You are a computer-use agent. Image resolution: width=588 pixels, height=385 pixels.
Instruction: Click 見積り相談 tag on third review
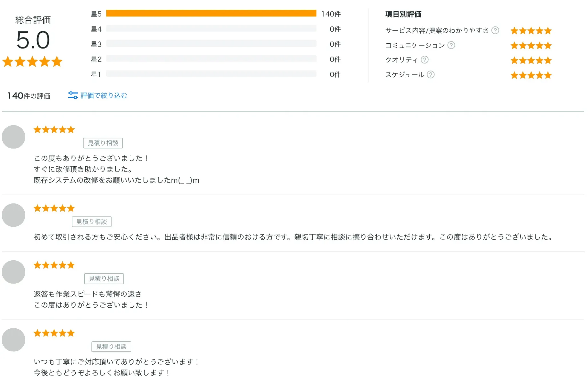[x=104, y=279]
